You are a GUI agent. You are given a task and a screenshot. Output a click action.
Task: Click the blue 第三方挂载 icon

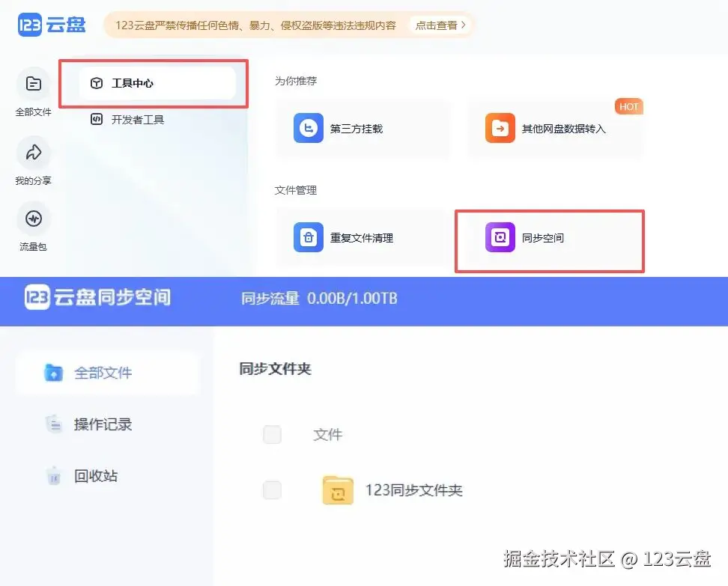pyautogui.click(x=309, y=128)
